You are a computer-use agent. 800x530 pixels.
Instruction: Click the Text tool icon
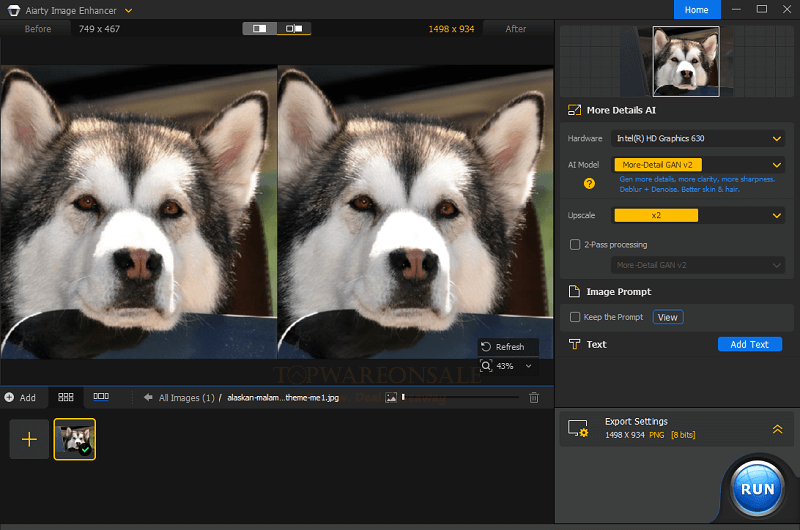(x=574, y=344)
